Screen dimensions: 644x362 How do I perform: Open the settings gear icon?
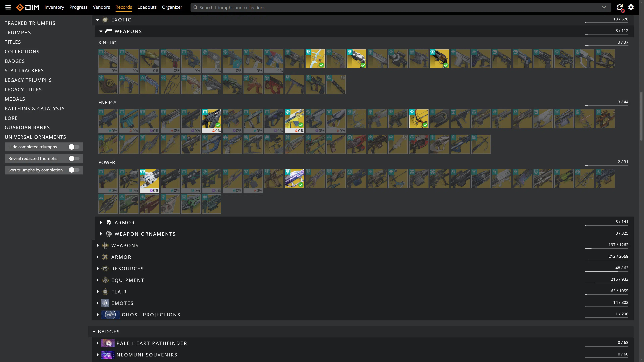[x=631, y=7]
